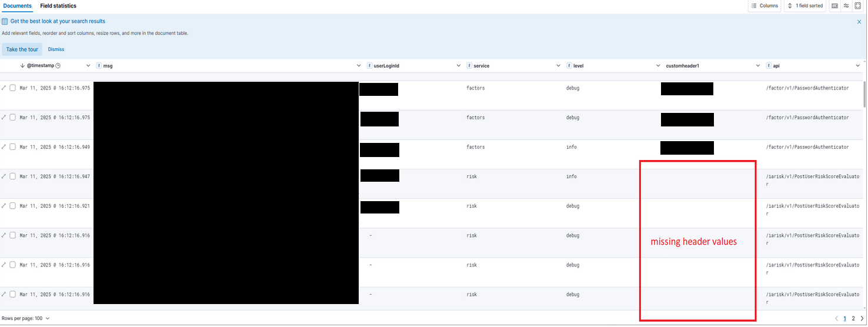Click the risk service cell at 16:12:16.921
The image size is (868, 327).
[x=472, y=206]
